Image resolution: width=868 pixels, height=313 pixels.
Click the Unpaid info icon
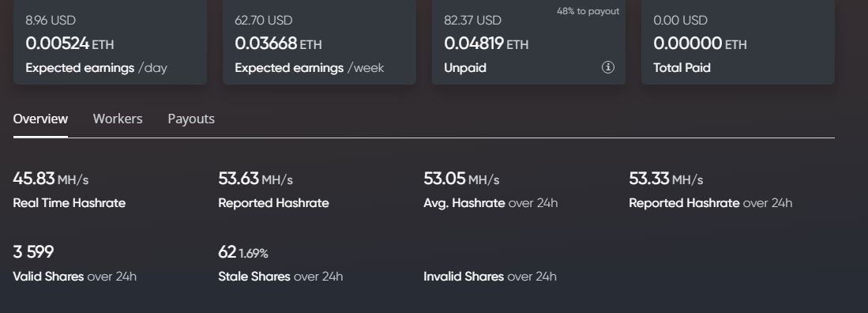[608, 68]
